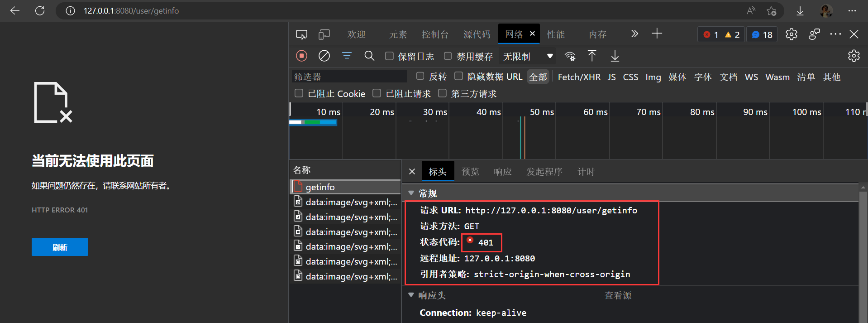Reload the page with the refresh icon
This screenshot has height=323, width=868.
(x=40, y=10)
